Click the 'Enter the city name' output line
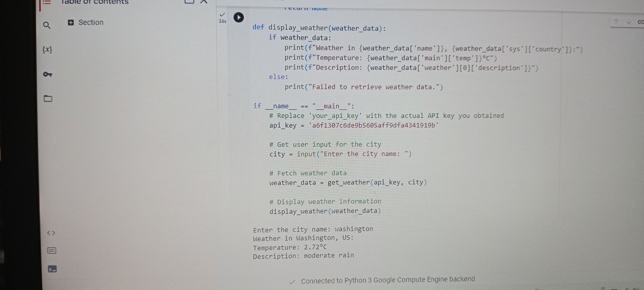 point(313,230)
